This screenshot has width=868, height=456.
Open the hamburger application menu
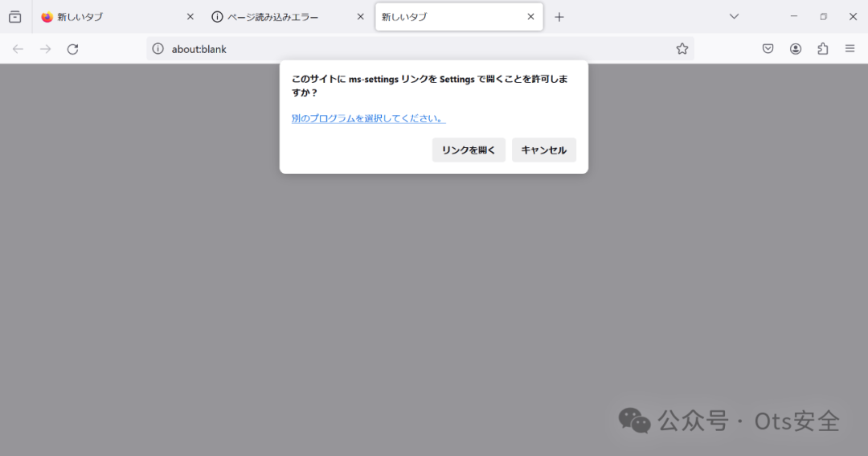(850, 49)
